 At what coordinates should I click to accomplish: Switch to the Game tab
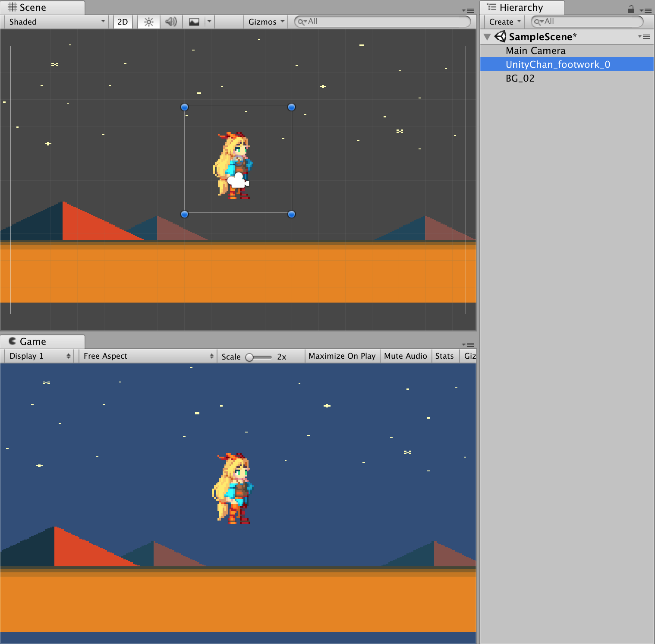32,341
